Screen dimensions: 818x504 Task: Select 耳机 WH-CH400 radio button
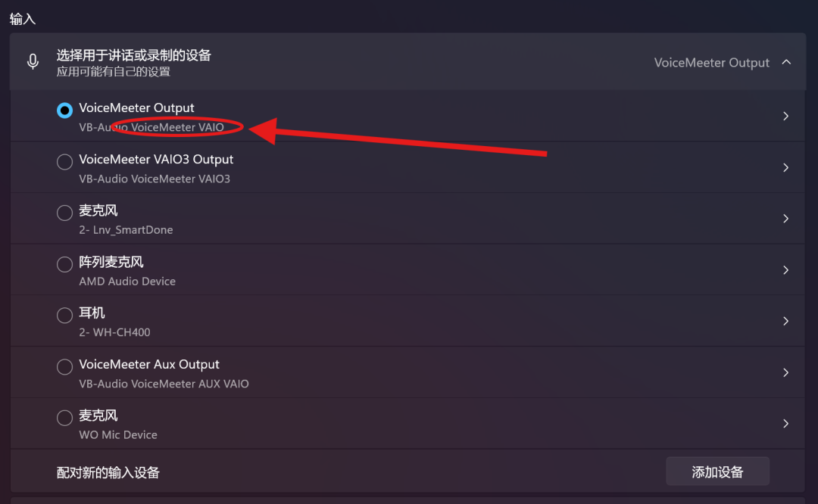64,316
